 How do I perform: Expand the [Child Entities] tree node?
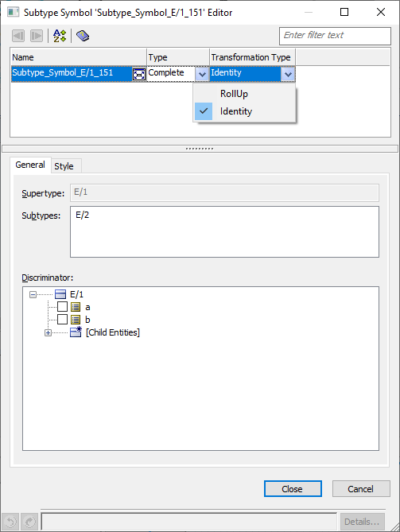(x=49, y=333)
